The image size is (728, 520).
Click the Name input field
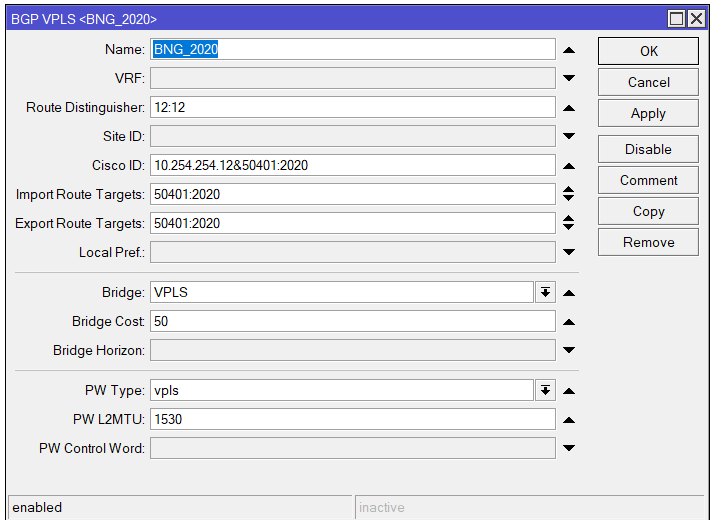353,49
